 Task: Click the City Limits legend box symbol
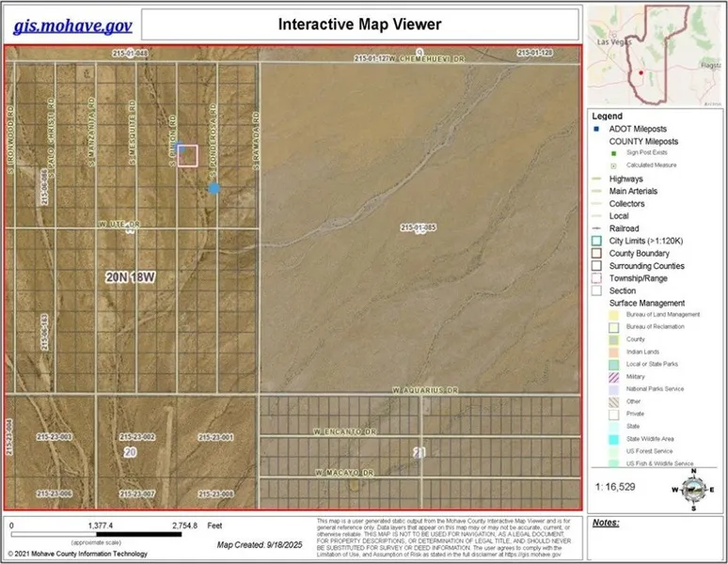[596, 241]
